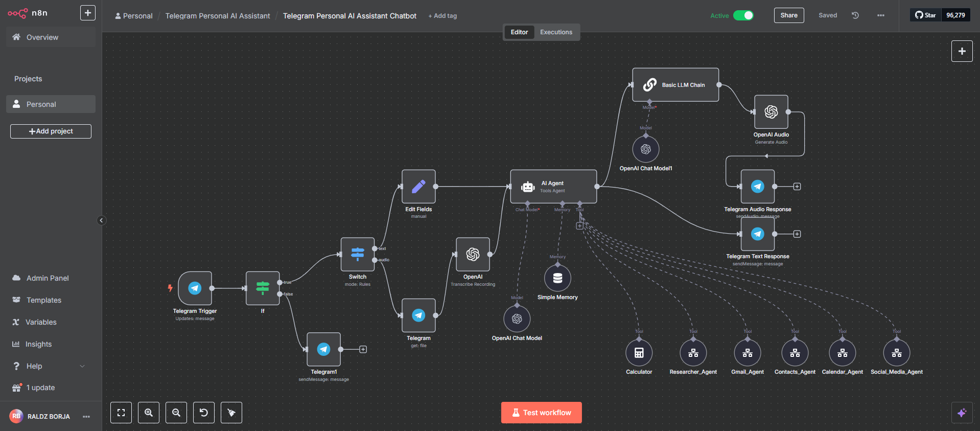The height and width of the screenshot is (431, 980).
Task: Open the OpenAI Audio node
Action: (x=771, y=112)
